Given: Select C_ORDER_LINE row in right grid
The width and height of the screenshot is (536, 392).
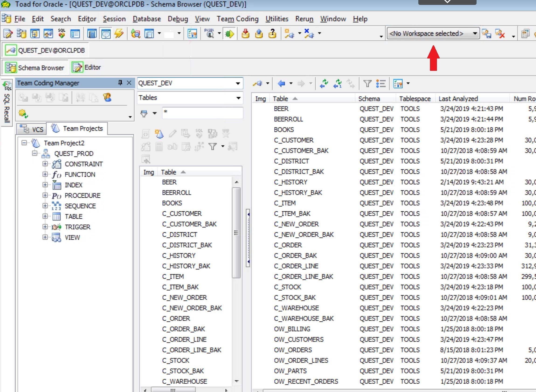Looking at the screenshot, I should pos(296,266).
